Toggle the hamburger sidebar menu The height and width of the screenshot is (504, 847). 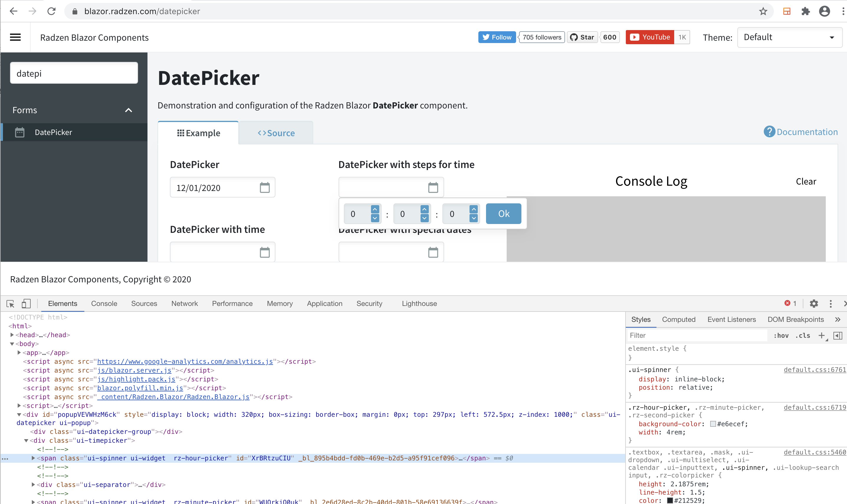click(x=15, y=37)
